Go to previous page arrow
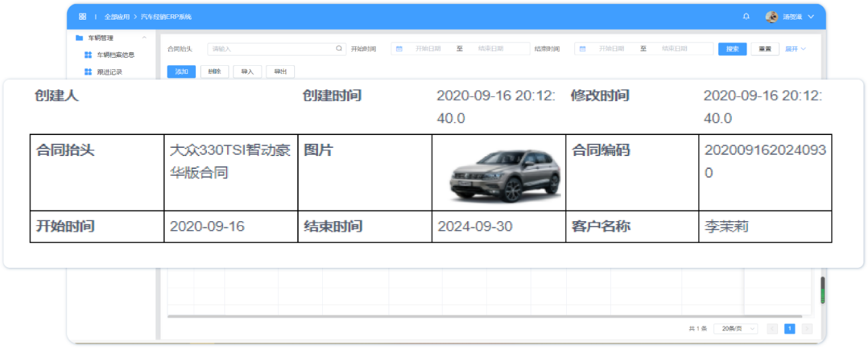 coord(772,328)
